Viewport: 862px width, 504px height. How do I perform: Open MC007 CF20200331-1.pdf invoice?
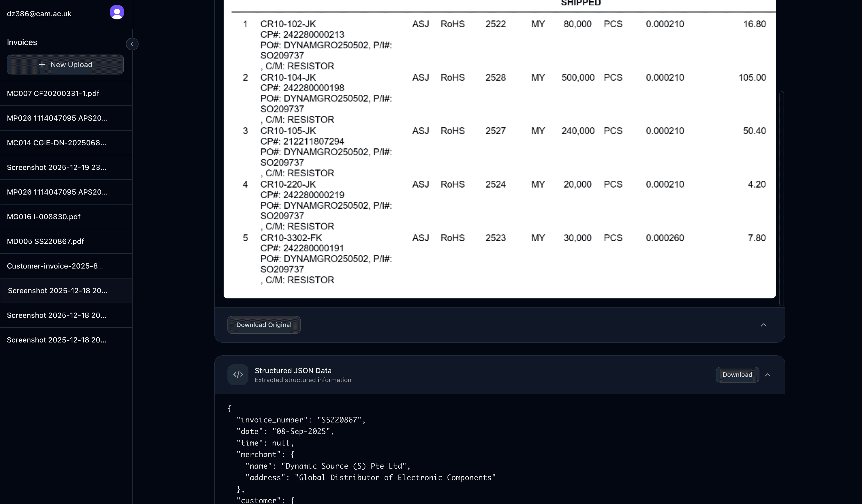53,93
